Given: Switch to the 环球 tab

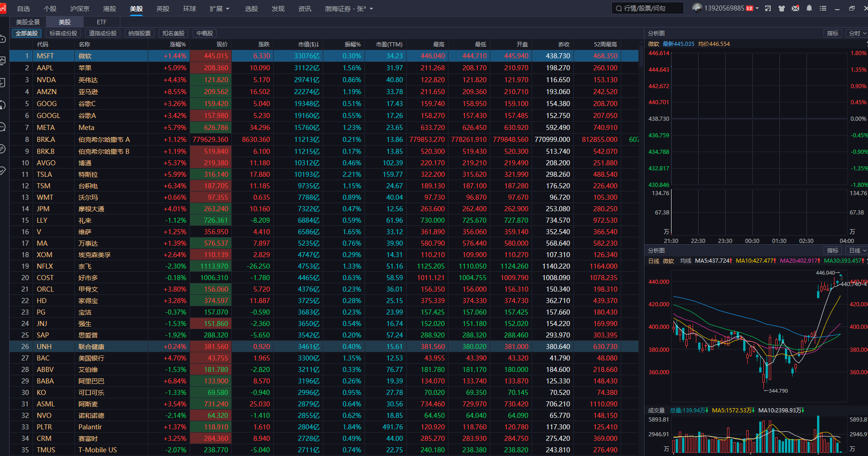Looking at the screenshot, I should (x=190, y=9).
